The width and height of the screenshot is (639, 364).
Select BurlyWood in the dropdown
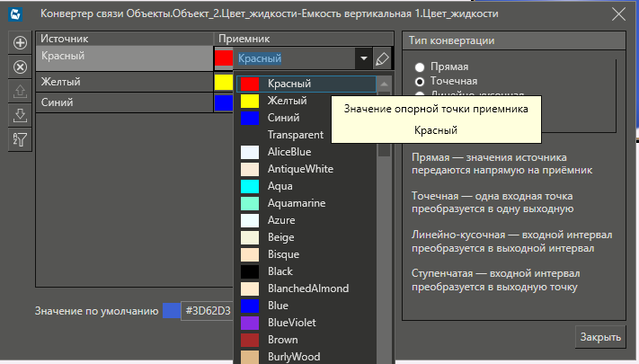tap(306, 357)
